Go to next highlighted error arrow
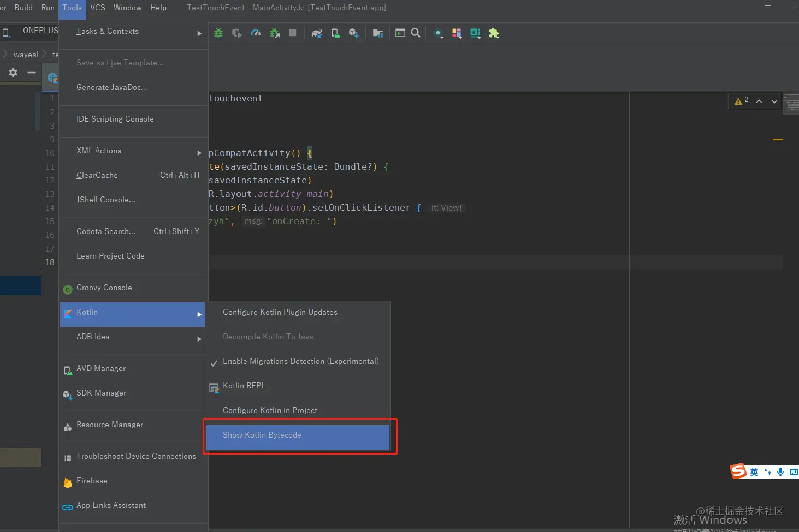This screenshot has width=799, height=532. tap(774, 101)
